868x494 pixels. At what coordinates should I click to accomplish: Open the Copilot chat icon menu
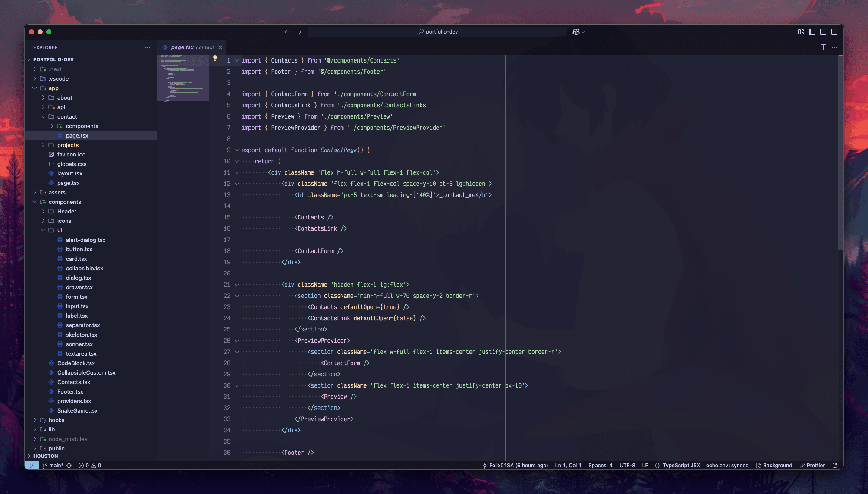coord(579,32)
